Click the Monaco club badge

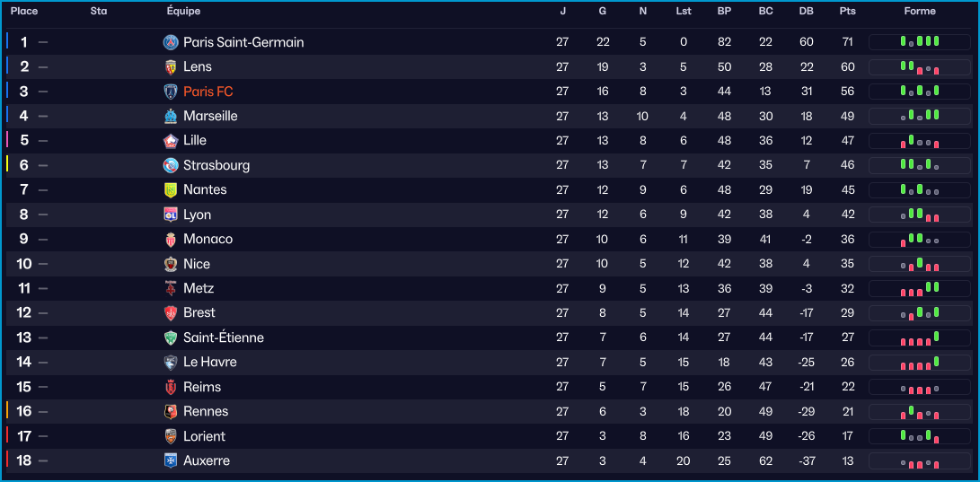point(171,239)
